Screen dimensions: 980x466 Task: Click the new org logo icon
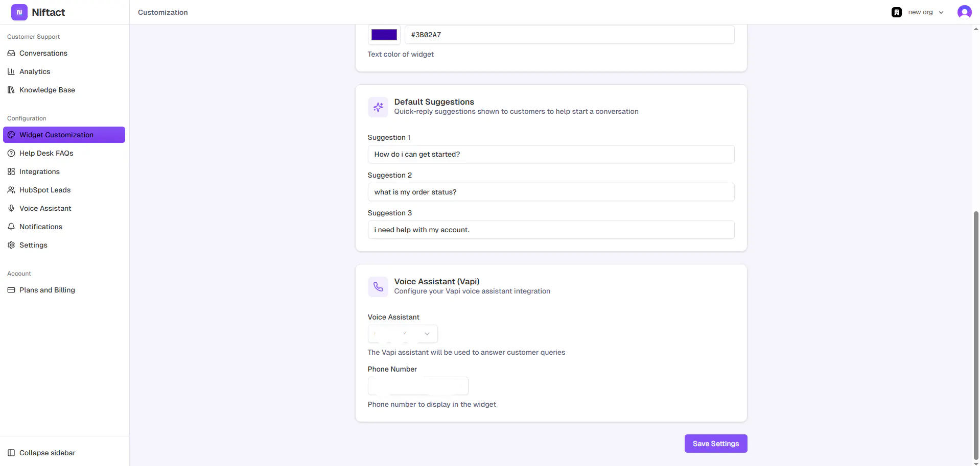[897, 12]
